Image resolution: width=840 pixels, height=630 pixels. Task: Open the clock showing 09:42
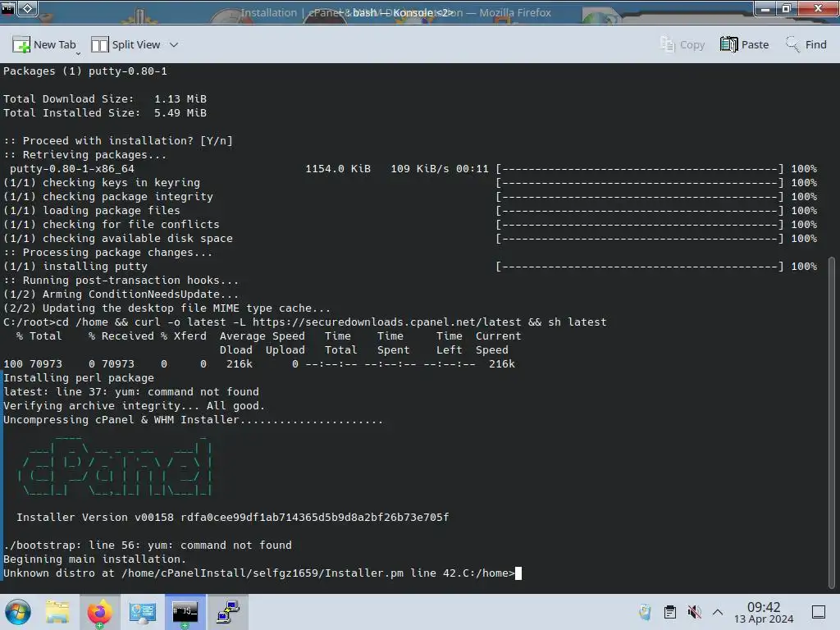pos(764,612)
